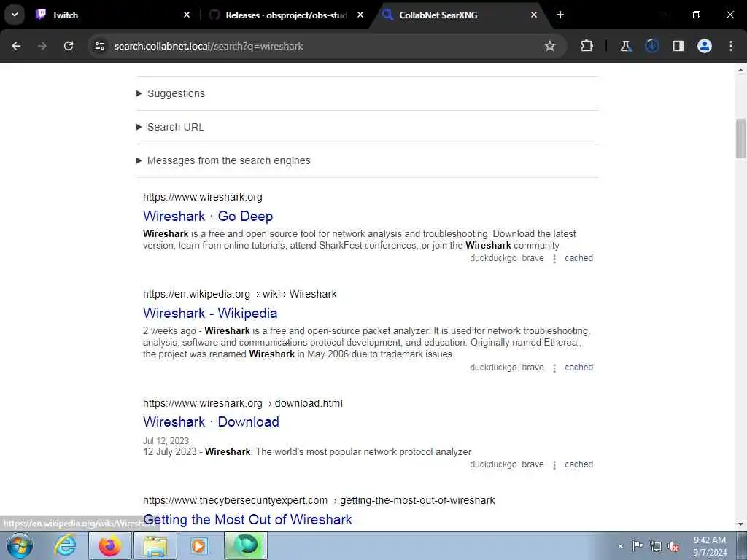Open Chrome Labs flask icon

625,46
